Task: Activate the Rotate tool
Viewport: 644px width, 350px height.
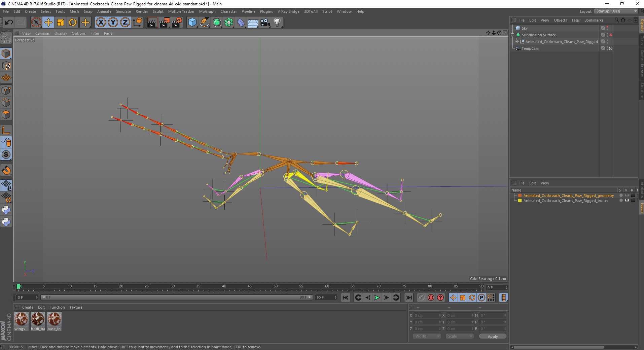Action: pos(73,23)
